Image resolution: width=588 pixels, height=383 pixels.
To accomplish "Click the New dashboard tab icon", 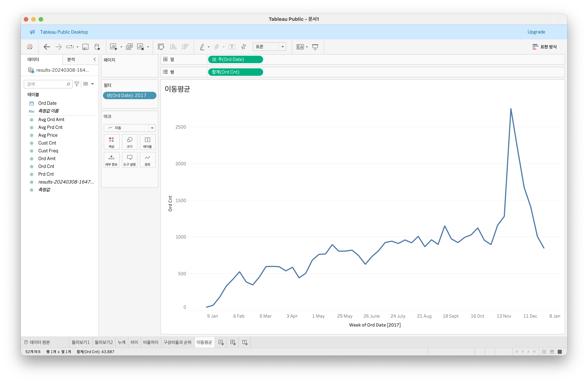I will [233, 342].
